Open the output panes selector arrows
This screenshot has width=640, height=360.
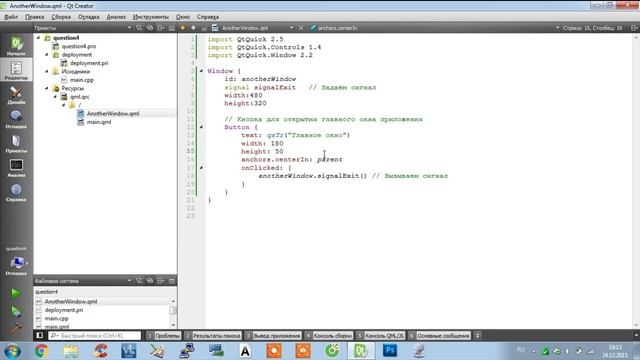tap(477, 336)
